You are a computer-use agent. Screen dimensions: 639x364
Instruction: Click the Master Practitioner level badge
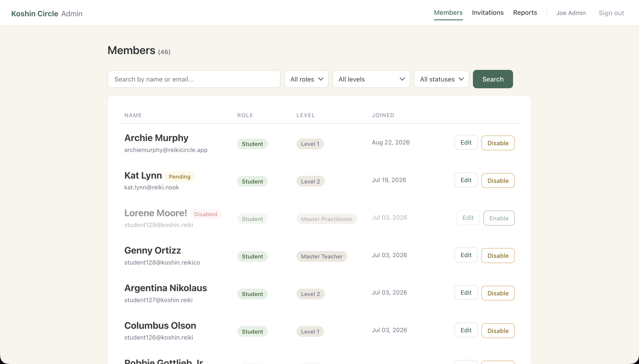point(327,219)
